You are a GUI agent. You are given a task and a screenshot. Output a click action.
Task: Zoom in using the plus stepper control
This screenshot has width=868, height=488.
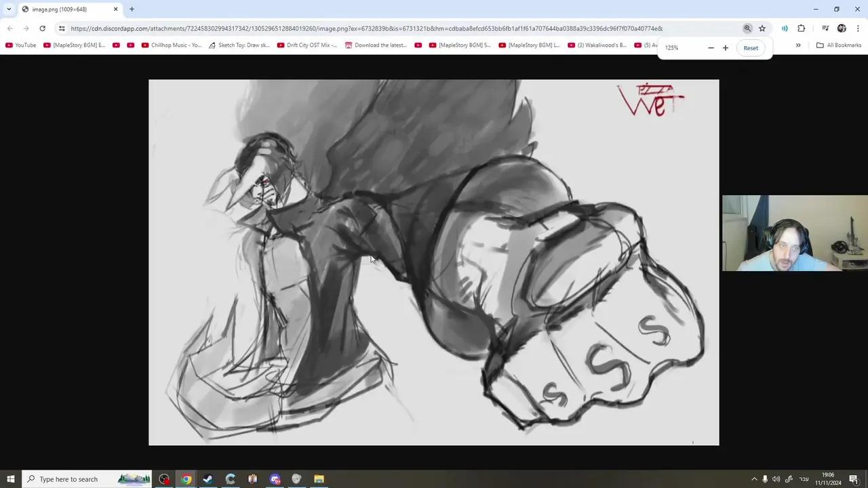[725, 47]
